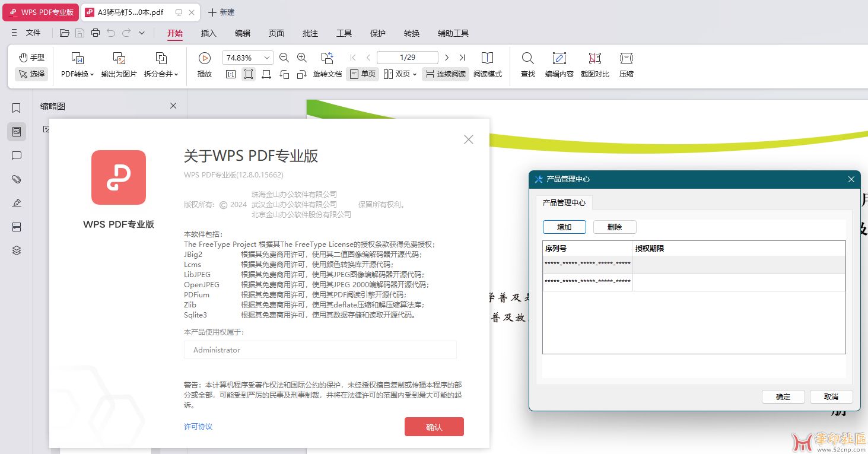The width and height of the screenshot is (868, 454).
Task: Open the License Agreement link
Action: (198, 427)
